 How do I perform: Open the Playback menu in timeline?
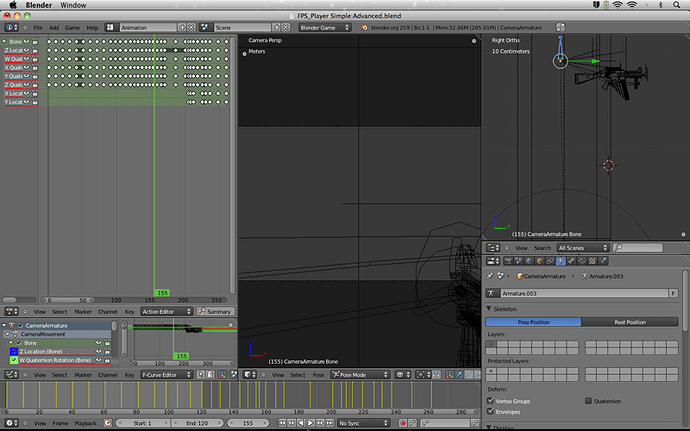tap(85, 423)
